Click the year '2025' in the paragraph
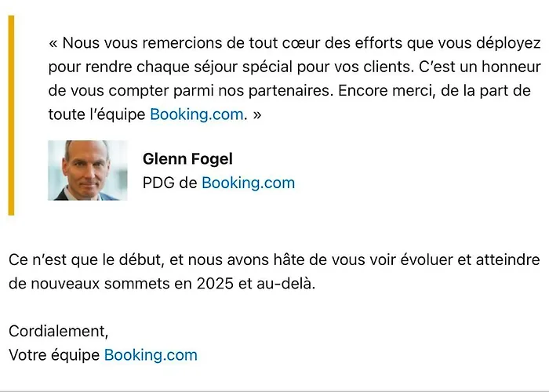Viewport: 549px width, 392px height. point(215,284)
